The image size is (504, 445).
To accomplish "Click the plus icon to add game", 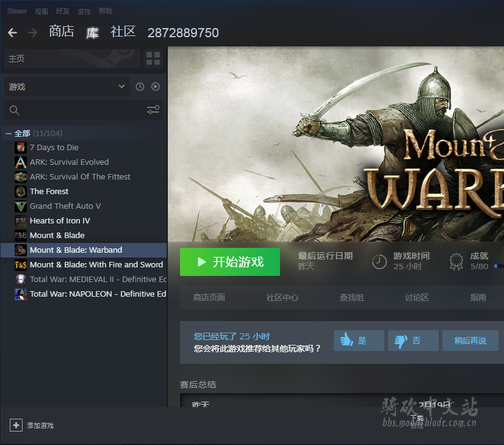I will (16, 425).
